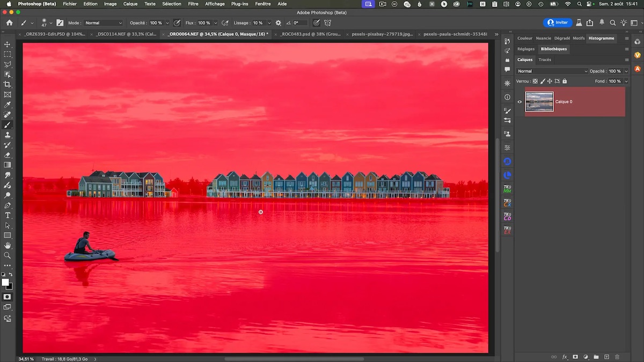Add a layer mask in Layers panel
This screenshot has width=644, height=362.
click(x=575, y=357)
